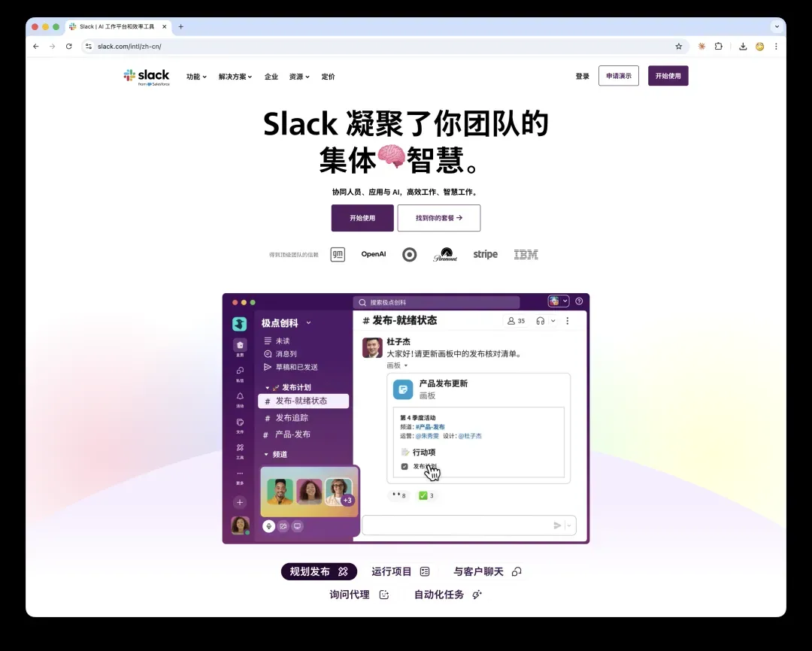Expand the 资源 dropdown menu
This screenshot has width=812, height=651.
click(x=299, y=77)
